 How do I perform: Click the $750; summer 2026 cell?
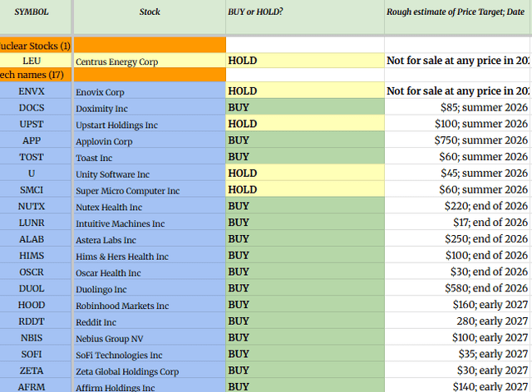[458, 140]
